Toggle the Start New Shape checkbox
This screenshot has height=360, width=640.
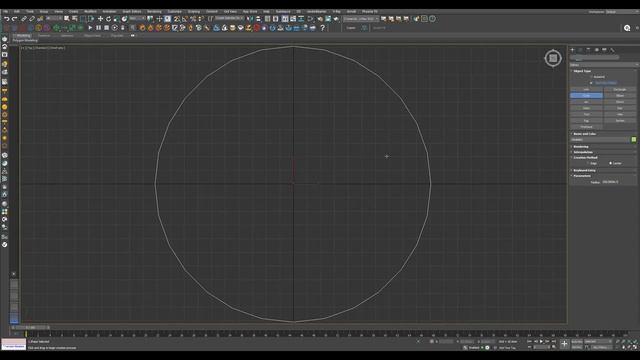click(x=591, y=83)
